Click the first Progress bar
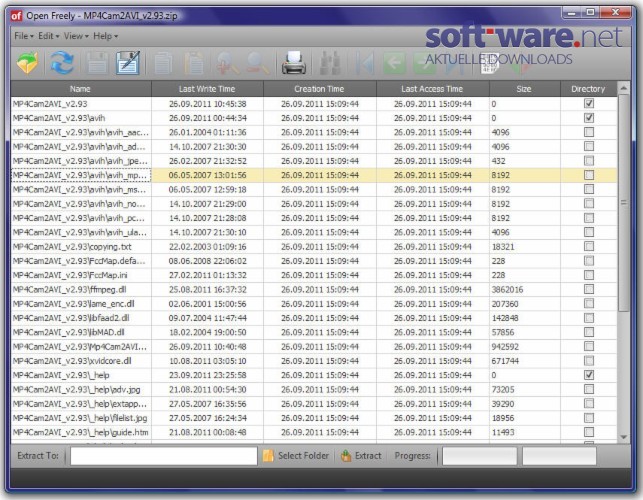 point(479,456)
